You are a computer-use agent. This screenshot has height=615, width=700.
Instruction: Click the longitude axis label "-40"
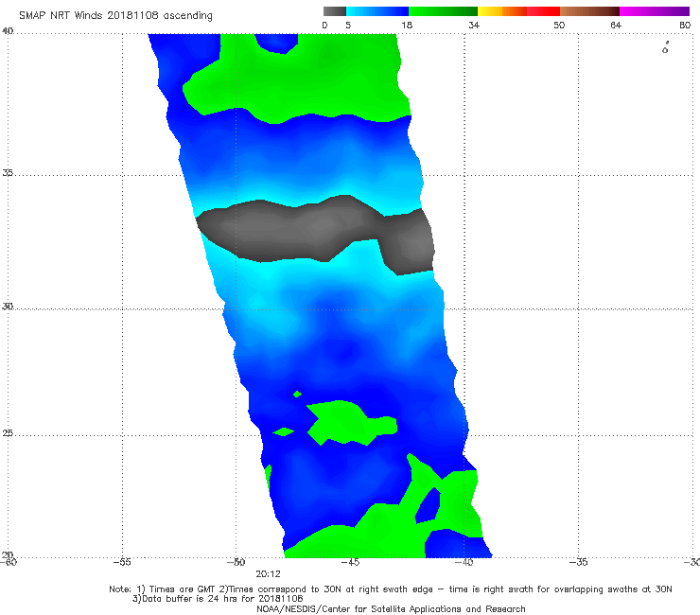tap(464, 562)
